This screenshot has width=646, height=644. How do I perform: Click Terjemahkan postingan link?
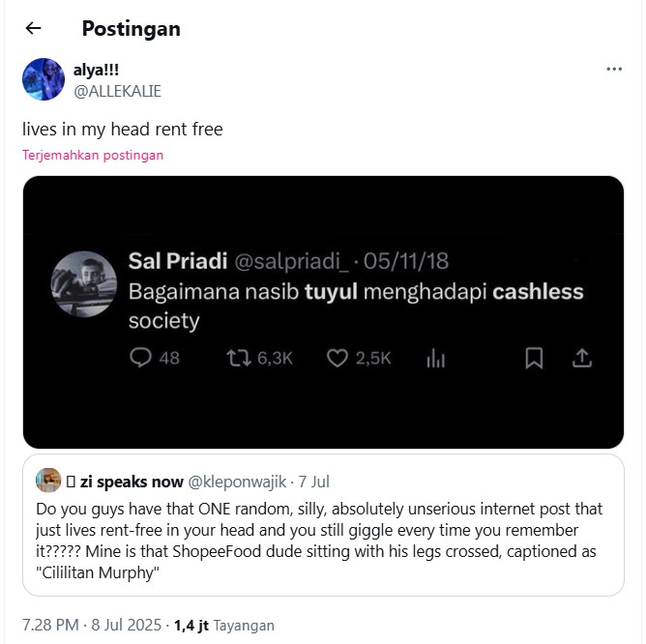(93, 155)
